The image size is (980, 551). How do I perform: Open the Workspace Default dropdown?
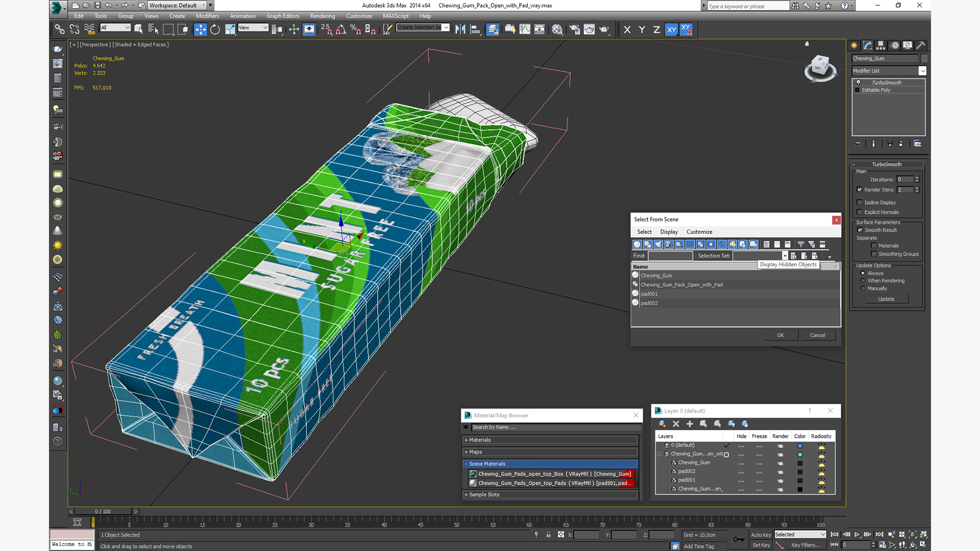tap(177, 6)
